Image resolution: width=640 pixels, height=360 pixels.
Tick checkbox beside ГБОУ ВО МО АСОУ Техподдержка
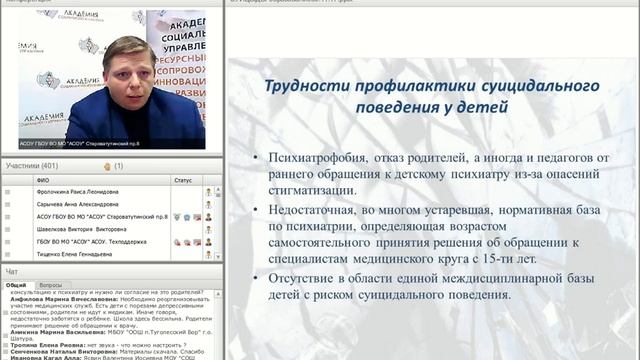7,242
